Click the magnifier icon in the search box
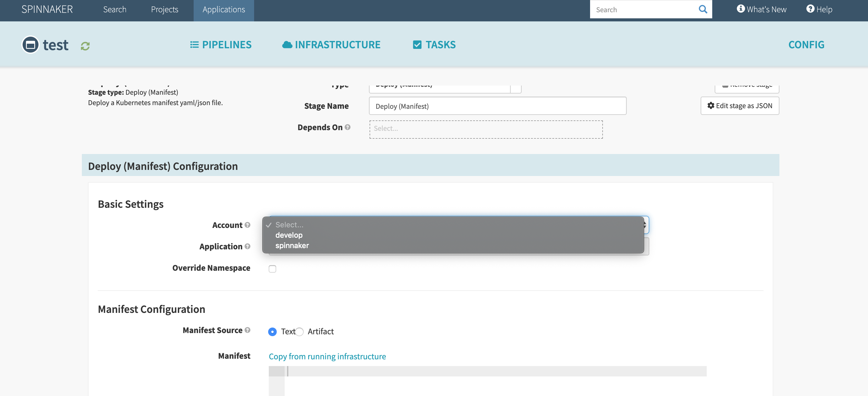The width and height of the screenshot is (868, 396). pos(703,9)
